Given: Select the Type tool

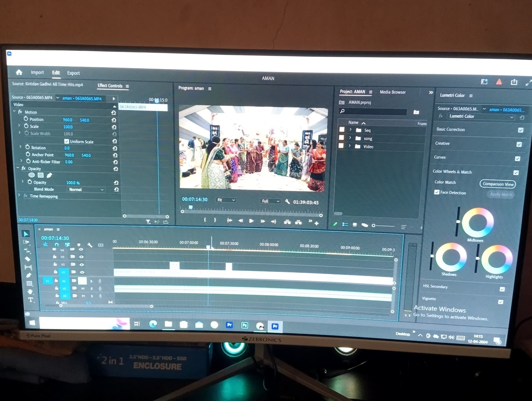Looking at the screenshot, I should coord(30,300).
